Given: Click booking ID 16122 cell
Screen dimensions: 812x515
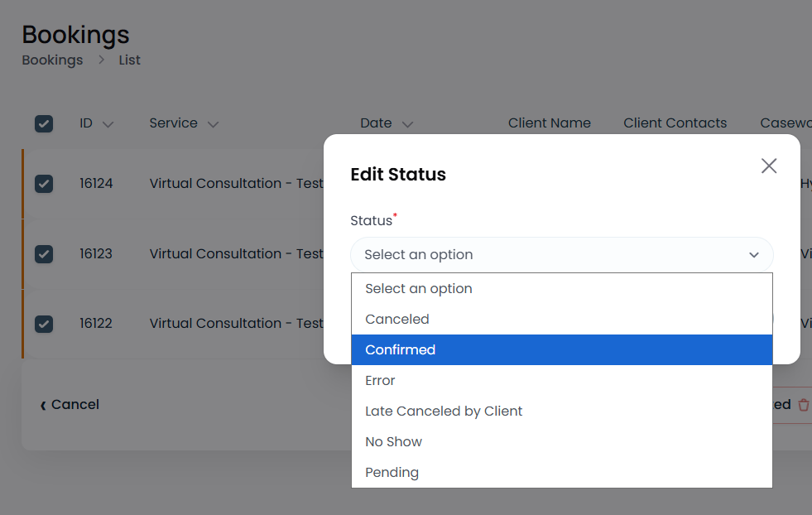Looking at the screenshot, I should (96, 323).
